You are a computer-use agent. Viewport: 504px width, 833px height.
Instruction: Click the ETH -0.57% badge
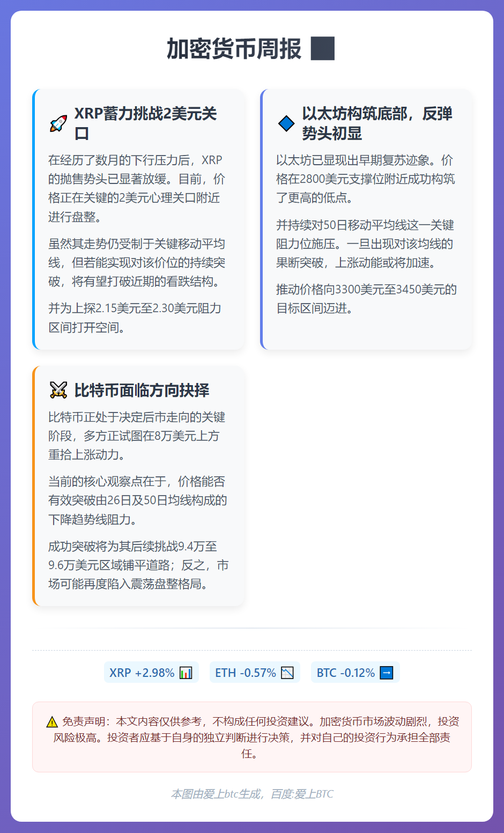(255, 673)
